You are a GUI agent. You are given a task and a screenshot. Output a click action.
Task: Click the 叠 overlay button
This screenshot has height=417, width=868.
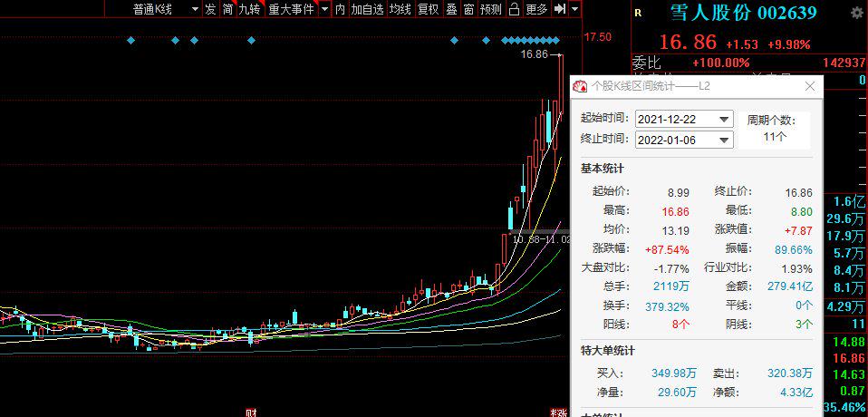click(452, 9)
